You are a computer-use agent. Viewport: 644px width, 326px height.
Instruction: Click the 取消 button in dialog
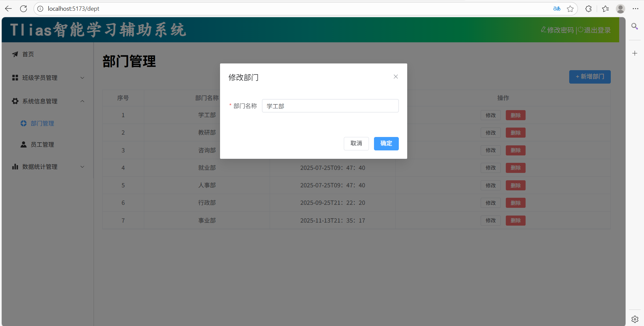click(356, 143)
